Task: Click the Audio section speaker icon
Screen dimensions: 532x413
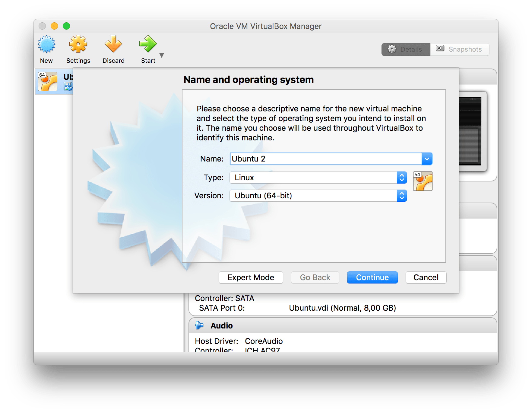Action: (x=199, y=325)
